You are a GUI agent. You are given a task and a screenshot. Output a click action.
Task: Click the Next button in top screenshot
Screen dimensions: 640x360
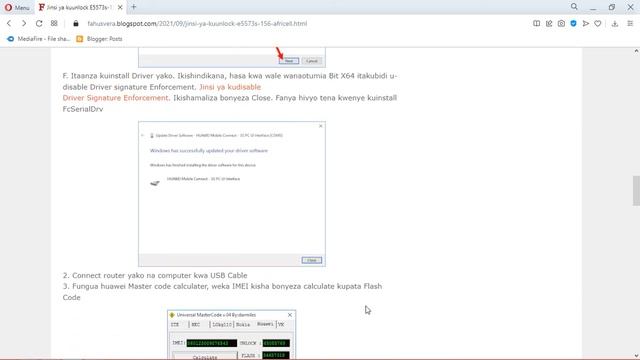pos(289,61)
